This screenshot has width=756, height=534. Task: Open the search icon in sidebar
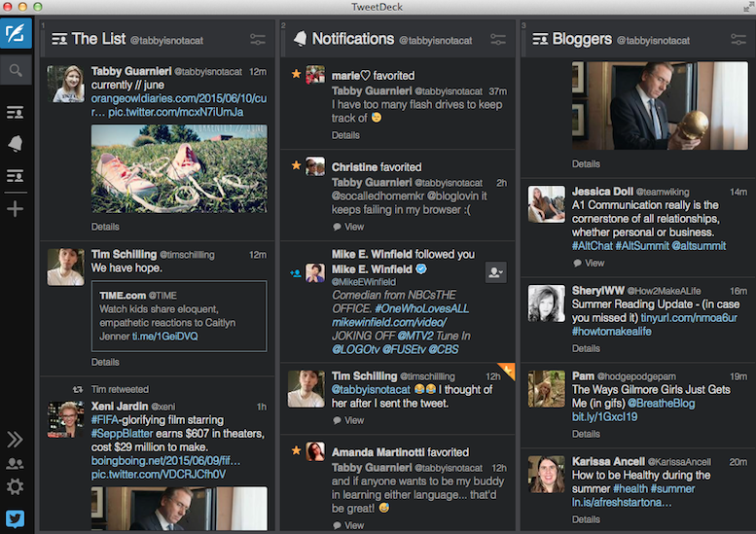tap(17, 70)
